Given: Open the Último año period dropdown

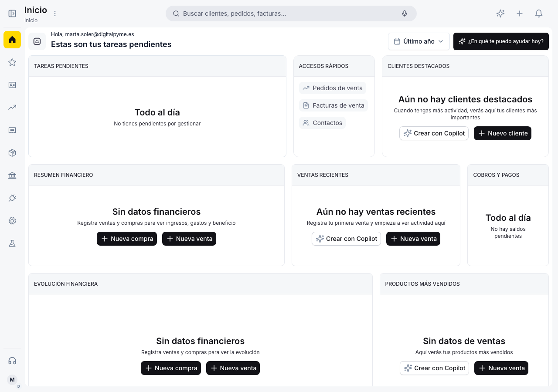Looking at the screenshot, I should tap(419, 41).
